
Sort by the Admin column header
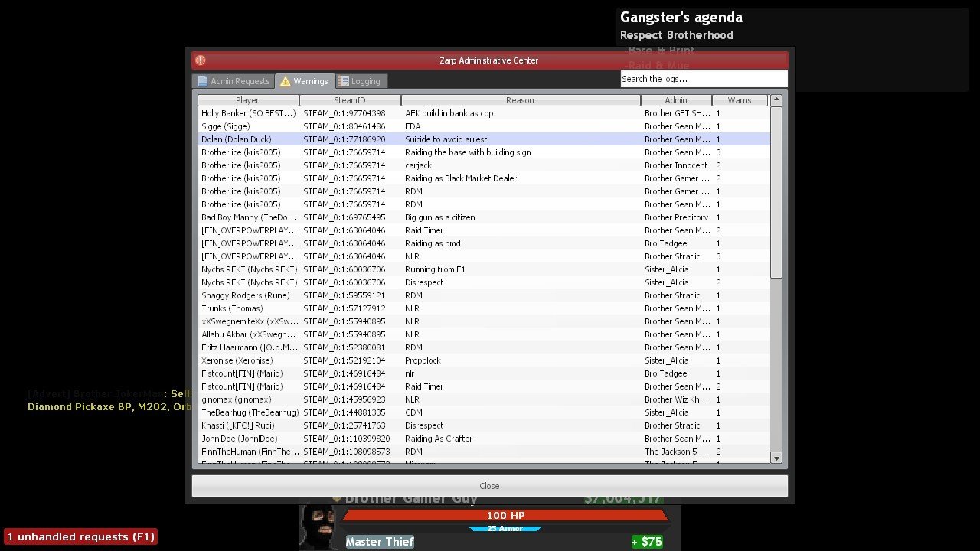[676, 100]
